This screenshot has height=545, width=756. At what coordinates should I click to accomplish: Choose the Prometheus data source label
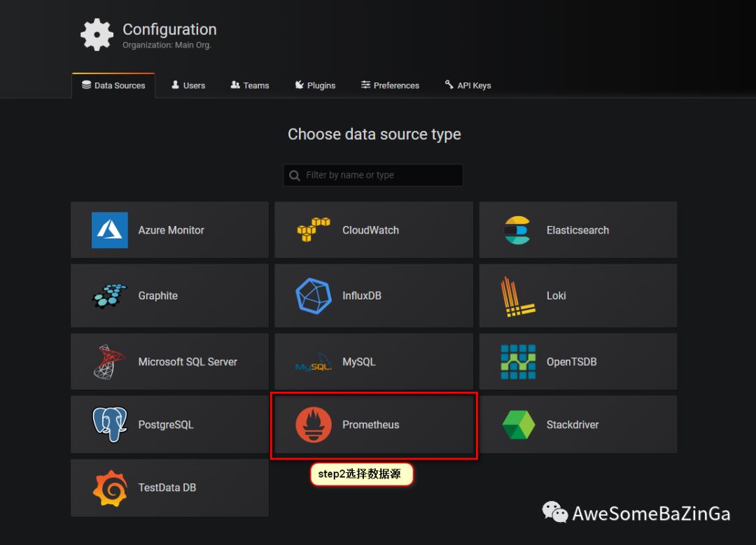tap(371, 425)
